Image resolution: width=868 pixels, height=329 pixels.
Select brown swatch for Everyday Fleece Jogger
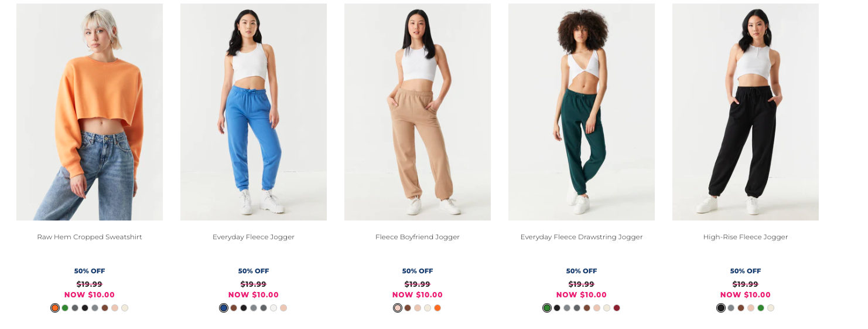coord(234,308)
